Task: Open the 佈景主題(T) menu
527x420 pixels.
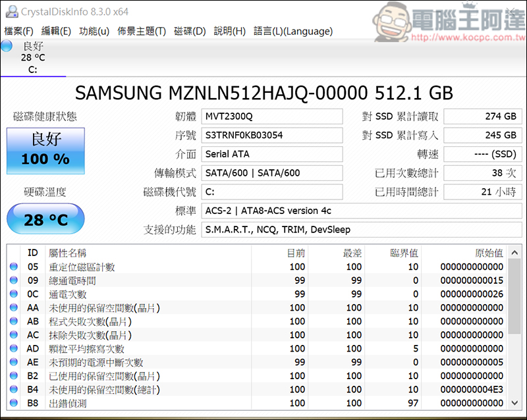Action: (x=142, y=31)
